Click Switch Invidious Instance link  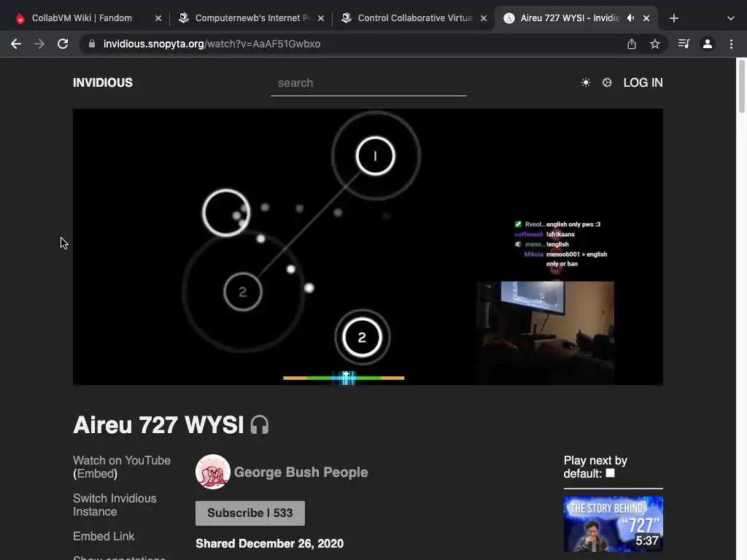[x=115, y=505]
